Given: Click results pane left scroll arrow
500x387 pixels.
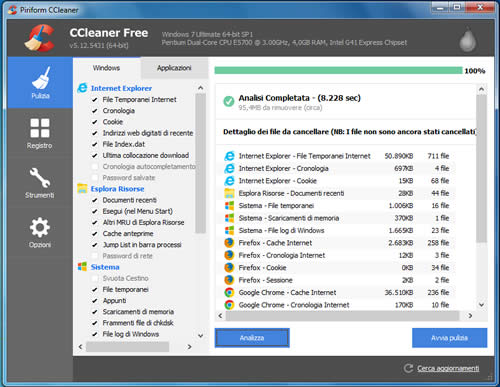Looking at the screenshot, I should (220, 315).
